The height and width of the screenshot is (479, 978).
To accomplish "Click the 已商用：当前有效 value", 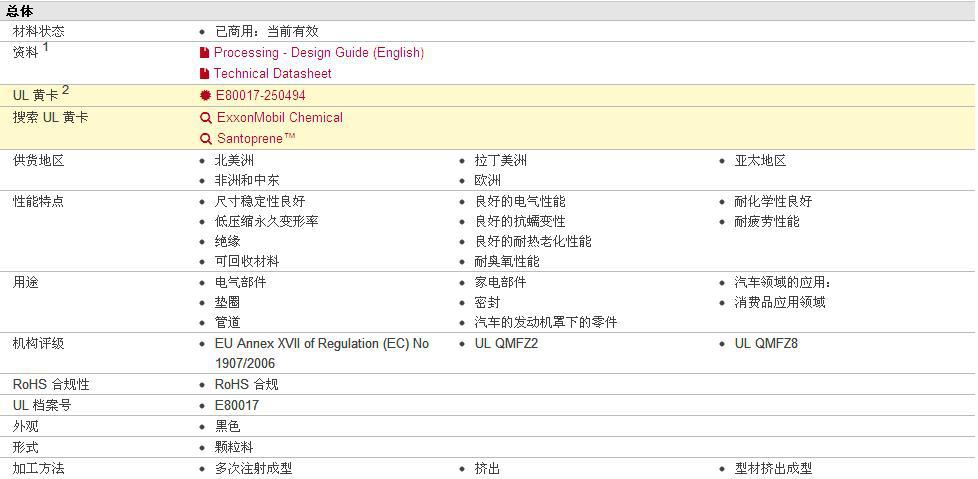I will click(267, 31).
